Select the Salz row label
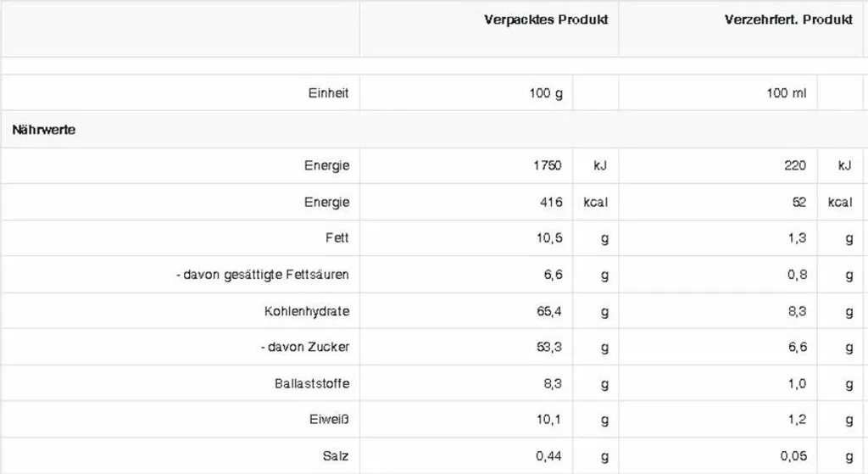Screen dimensions: 868x474 coord(336,456)
